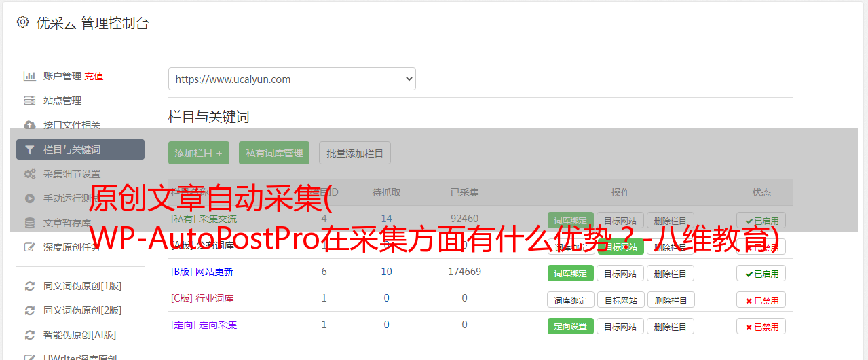Click the refresh icon beside 同义词伪原创[2版]

29,310
